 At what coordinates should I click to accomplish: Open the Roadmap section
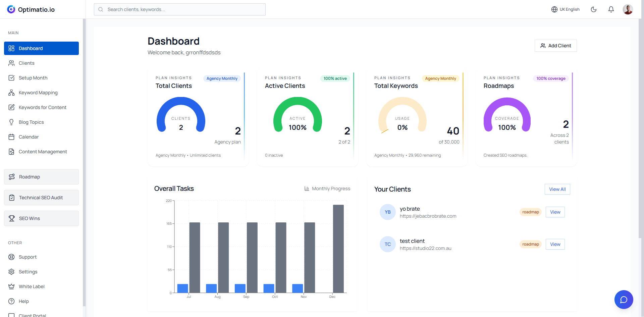click(29, 177)
